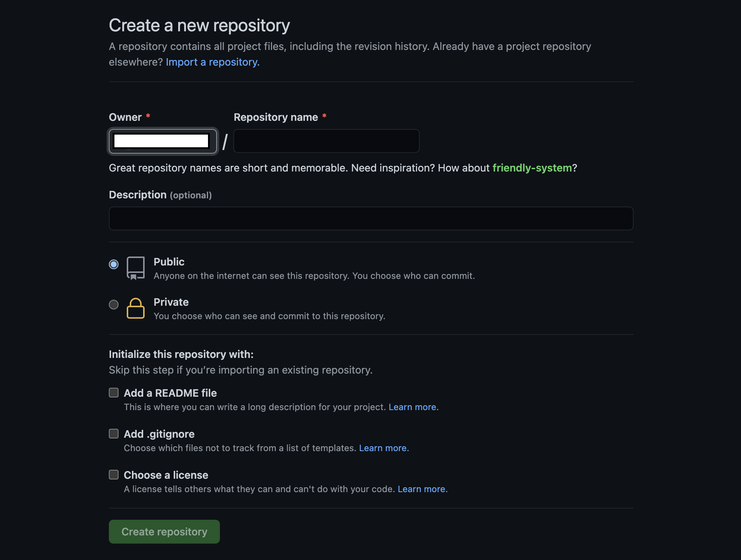Check the Choose a license option
Viewport: 741px width, 560px height.
coord(114,475)
